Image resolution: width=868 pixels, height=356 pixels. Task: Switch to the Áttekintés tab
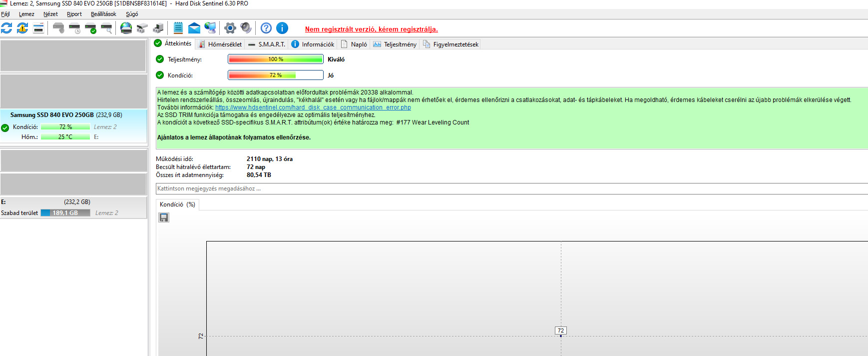[173, 43]
